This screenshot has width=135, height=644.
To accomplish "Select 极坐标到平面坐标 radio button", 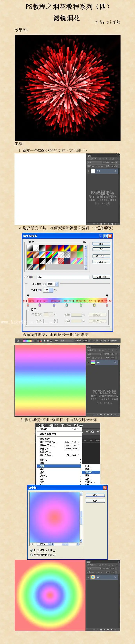I will (32, 555).
